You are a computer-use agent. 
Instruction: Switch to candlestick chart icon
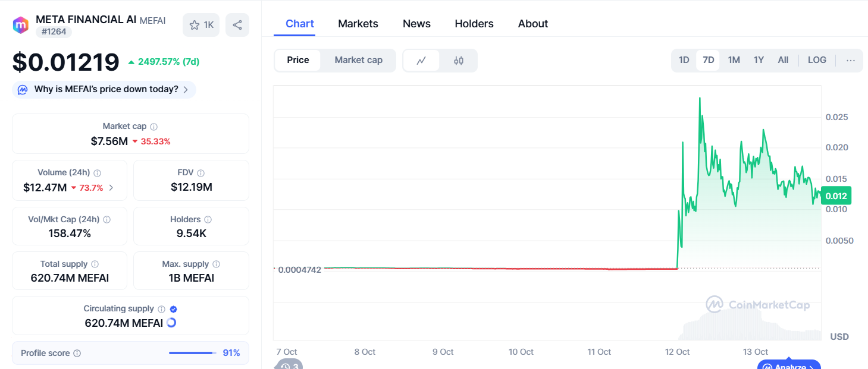(459, 61)
